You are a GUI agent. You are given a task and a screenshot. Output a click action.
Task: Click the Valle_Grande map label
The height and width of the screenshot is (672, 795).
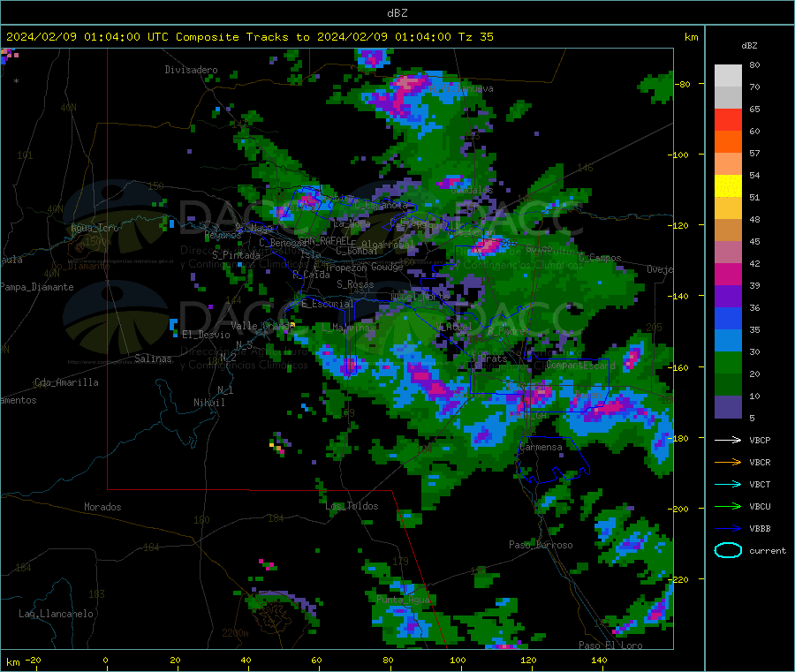pyautogui.click(x=262, y=325)
